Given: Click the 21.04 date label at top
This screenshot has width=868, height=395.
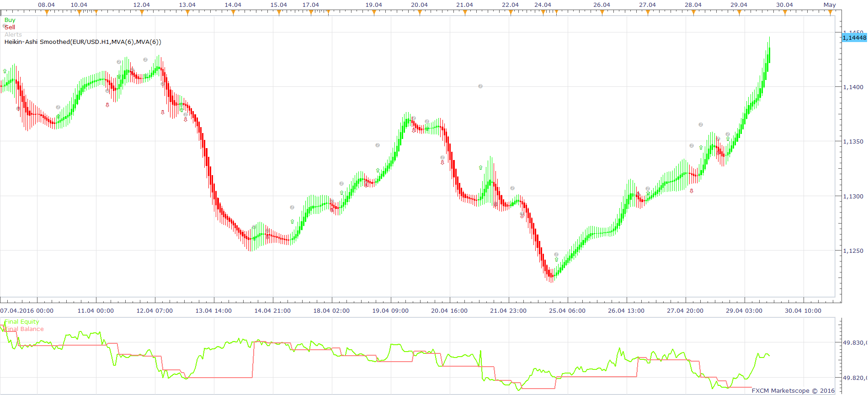Looking at the screenshot, I should [x=465, y=5].
